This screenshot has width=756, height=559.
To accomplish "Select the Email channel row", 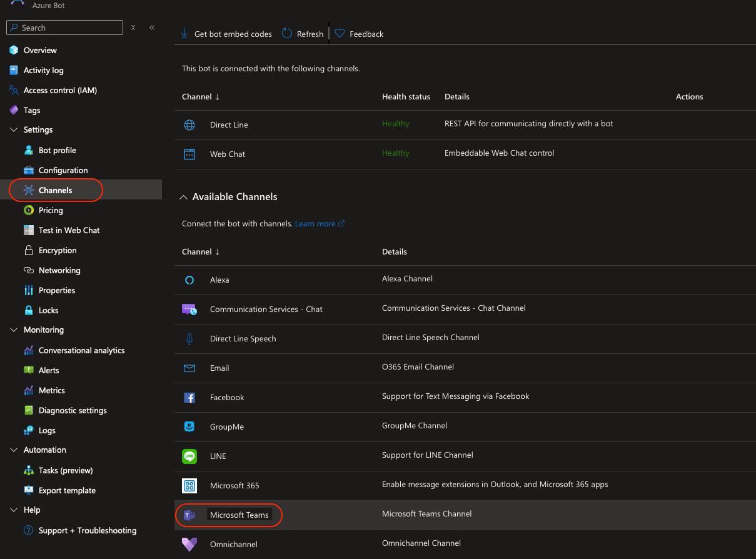I will 465,368.
